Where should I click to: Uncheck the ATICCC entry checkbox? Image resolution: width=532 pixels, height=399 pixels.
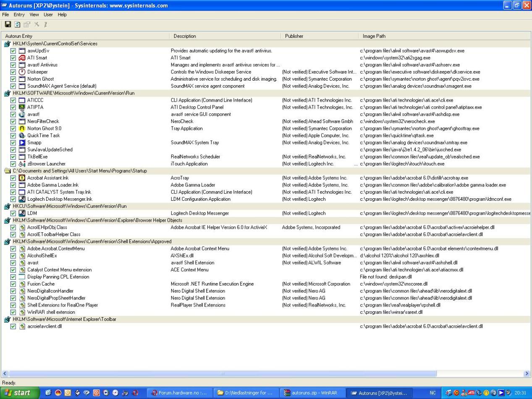coord(13,100)
